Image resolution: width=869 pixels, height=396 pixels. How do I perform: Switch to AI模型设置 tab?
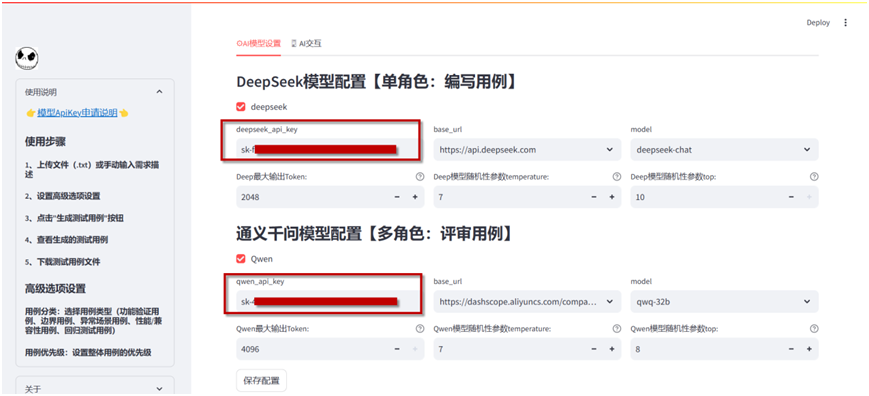point(259,43)
